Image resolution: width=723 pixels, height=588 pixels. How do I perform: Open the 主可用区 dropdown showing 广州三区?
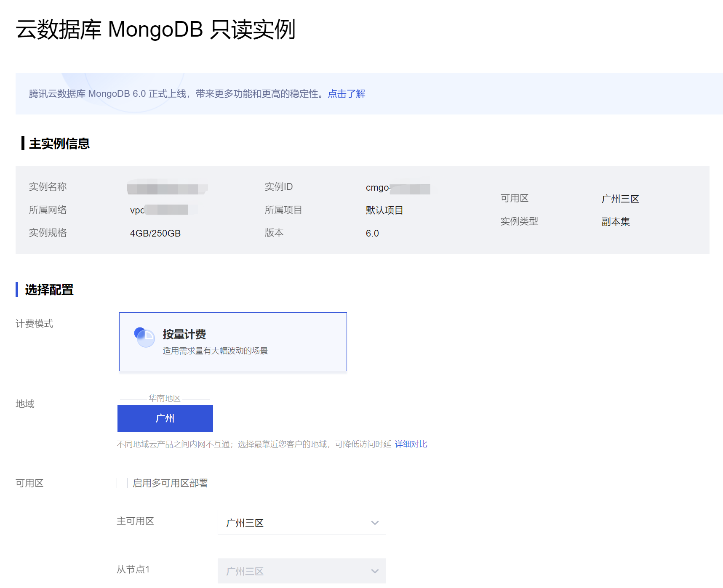click(x=301, y=522)
